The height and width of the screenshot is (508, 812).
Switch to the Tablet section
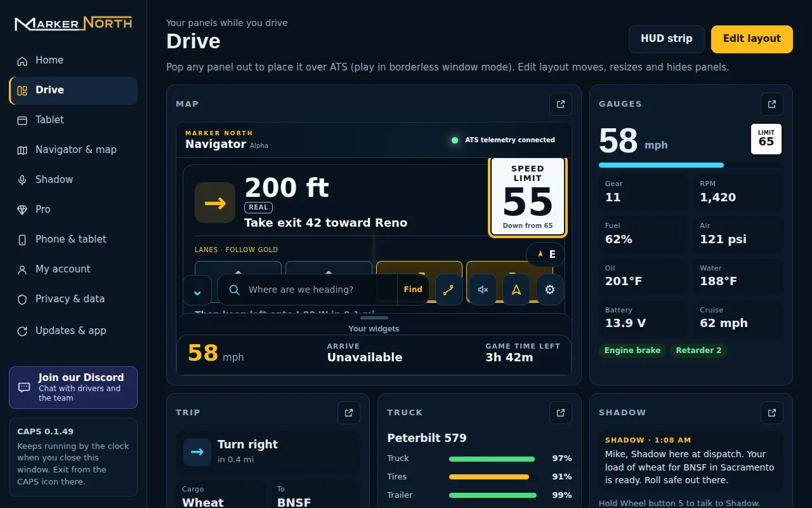tap(73, 120)
